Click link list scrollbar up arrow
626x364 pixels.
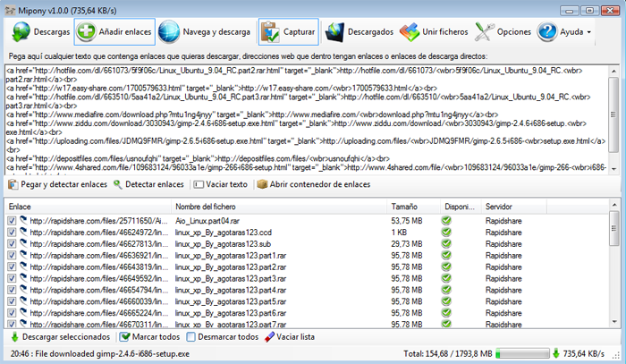click(613, 205)
